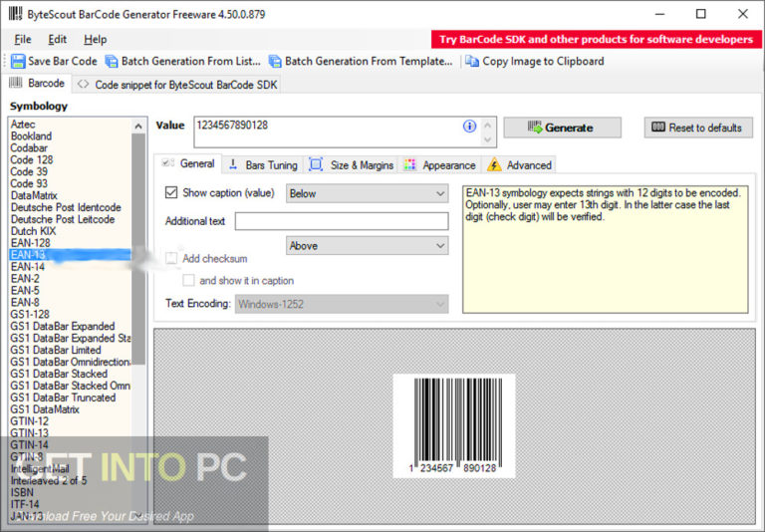Click the blue info icon in Value field

(x=469, y=127)
